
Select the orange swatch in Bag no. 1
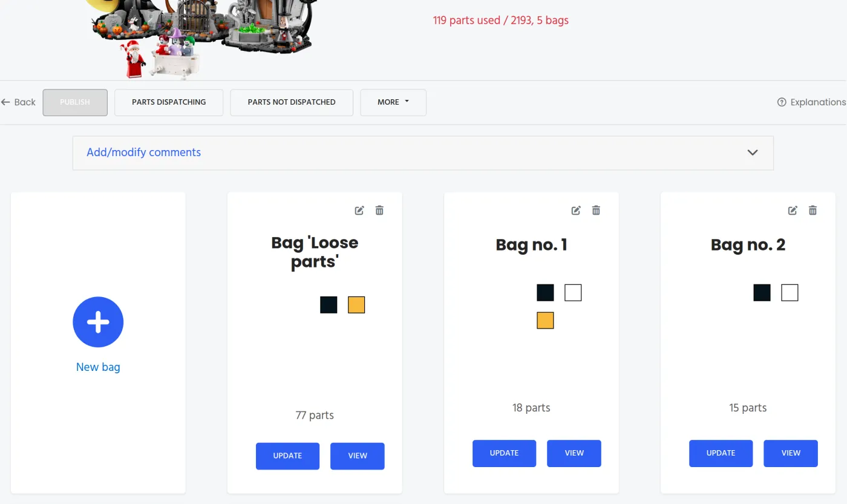pos(545,321)
